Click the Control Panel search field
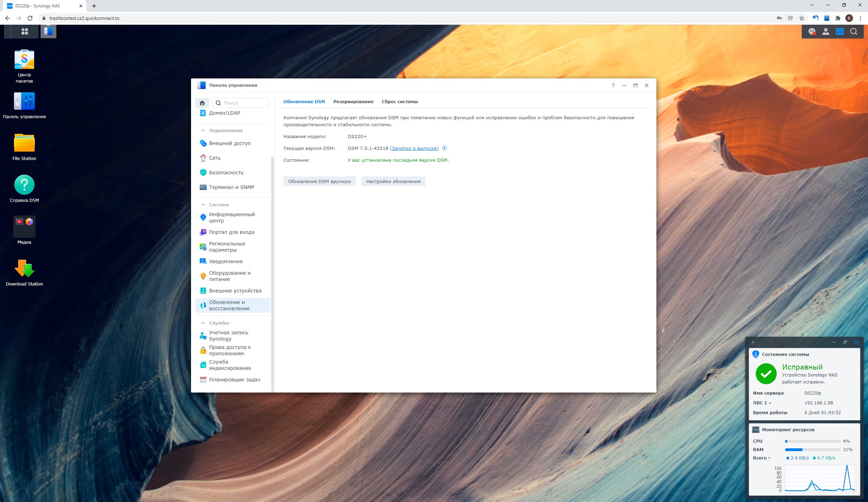This screenshot has height=502, width=868. pyautogui.click(x=241, y=103)
